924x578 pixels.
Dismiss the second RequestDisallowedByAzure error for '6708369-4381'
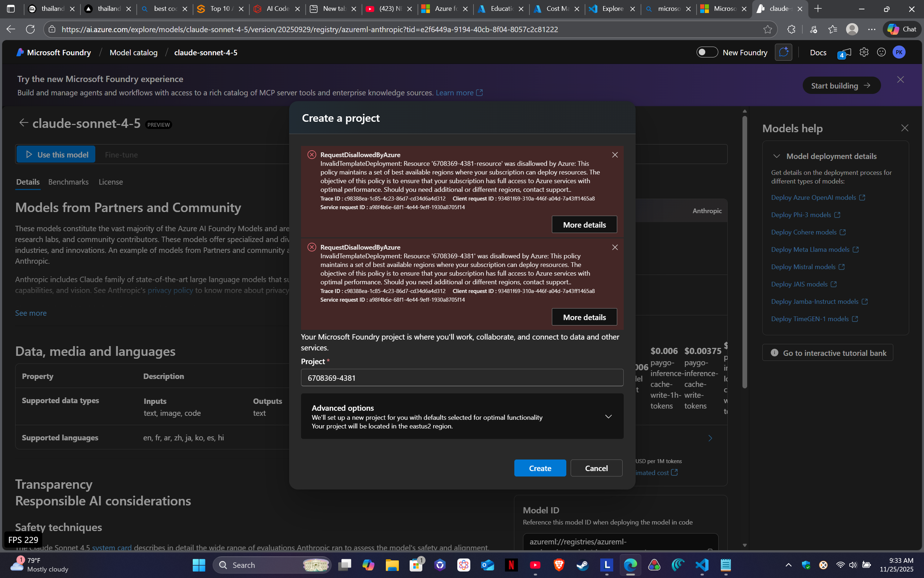(x=615, y=247)
